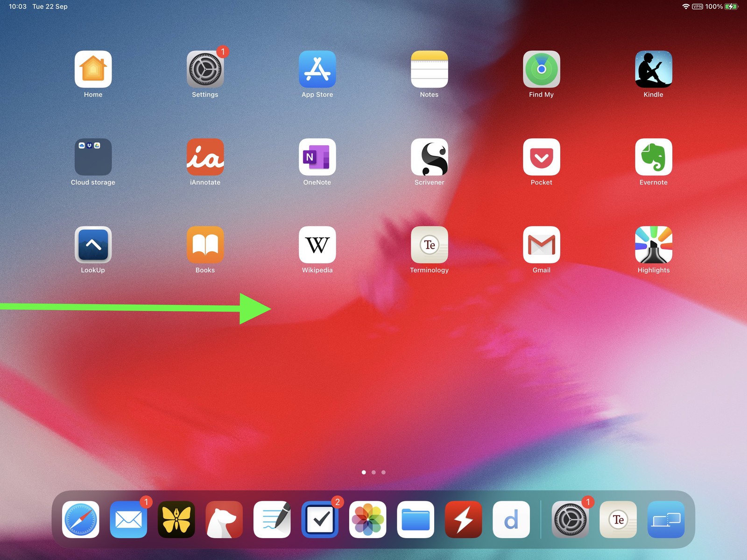Screen dimensions: 747x560
Task: Open the Pocket app
Action: coord(541,157)
